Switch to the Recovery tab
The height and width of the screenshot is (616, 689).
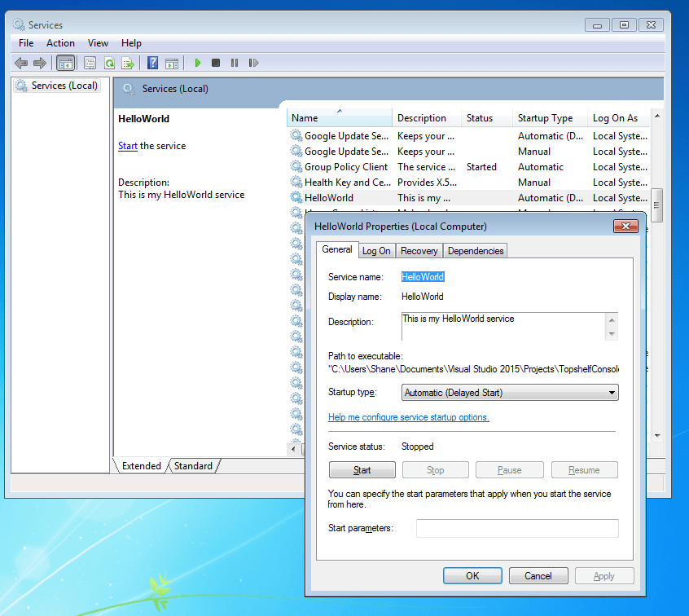[419, 251]
